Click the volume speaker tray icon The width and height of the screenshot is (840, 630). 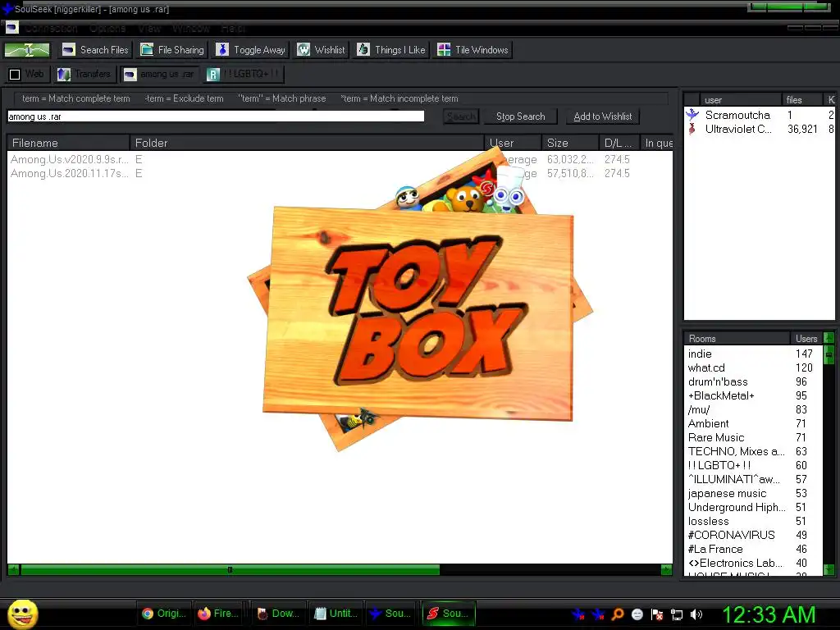[x=696, y=614]
